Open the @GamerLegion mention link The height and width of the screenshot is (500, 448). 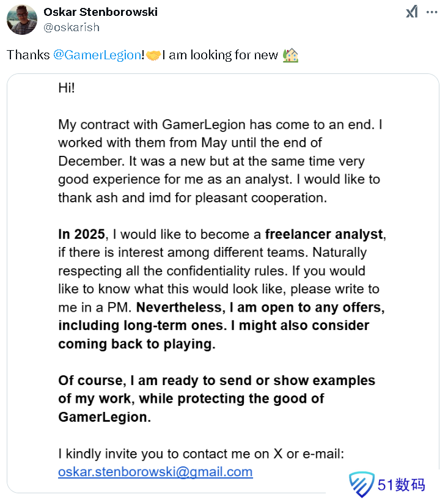coord(97,55)
